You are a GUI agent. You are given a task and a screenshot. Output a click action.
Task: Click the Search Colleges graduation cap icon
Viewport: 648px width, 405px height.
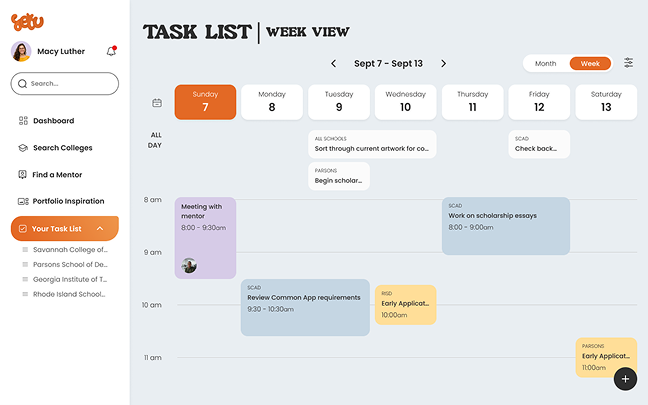23,148
